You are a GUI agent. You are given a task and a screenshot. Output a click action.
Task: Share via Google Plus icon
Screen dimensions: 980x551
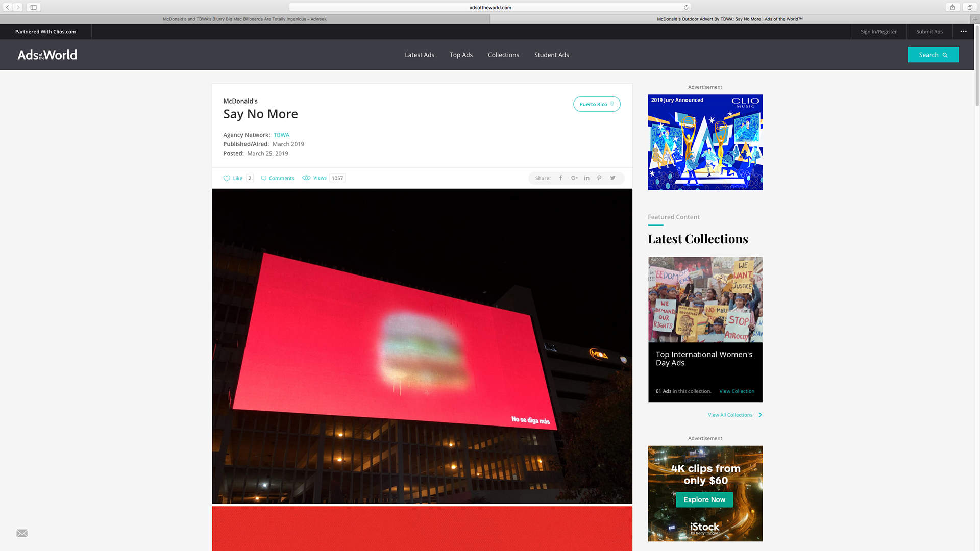pyautogui.click(x=574, y=178)
